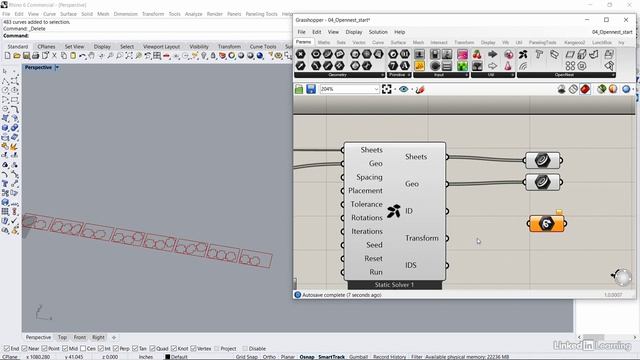
Task: Click the sketch marker icon in Grasshopper
Action: (x=420, y=89)
